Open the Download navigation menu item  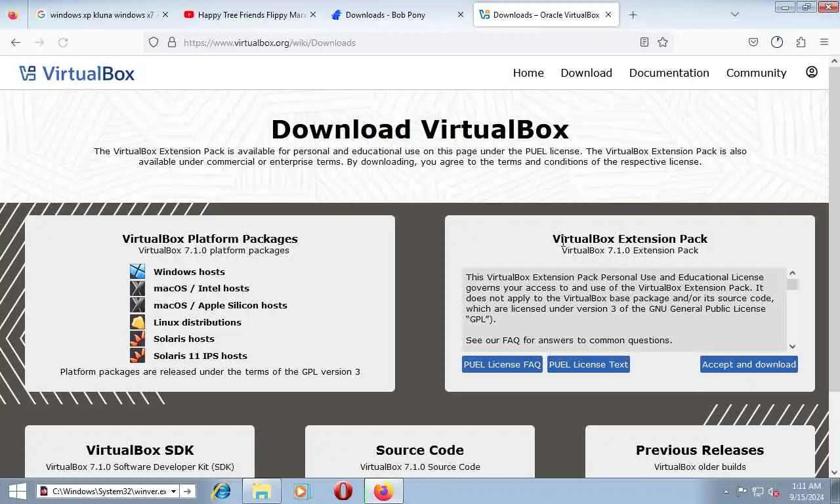(x=586, y=73)
